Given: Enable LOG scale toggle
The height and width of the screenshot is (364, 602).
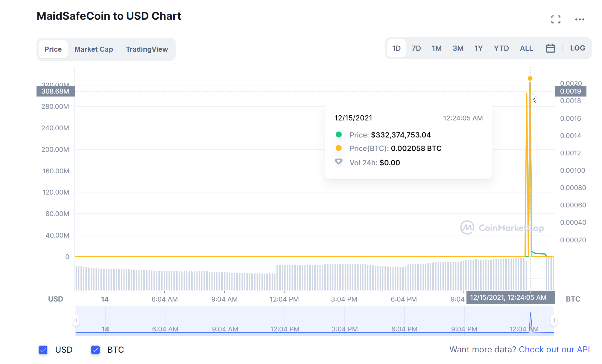Looking at the screenshot, I should click(x=577, y=48).
